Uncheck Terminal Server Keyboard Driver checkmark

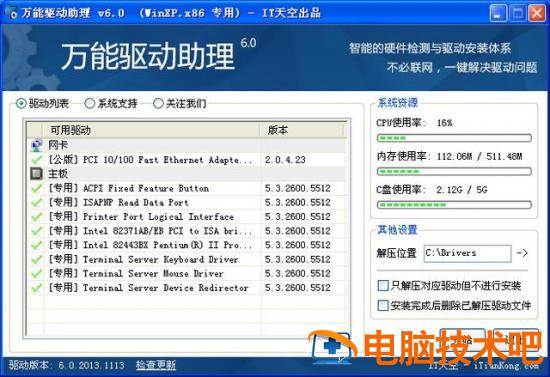click(x=36, y=260)
